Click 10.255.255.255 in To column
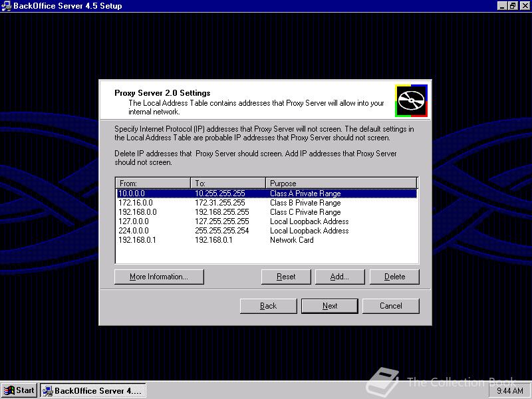532x399 pixels. click(x=220, y=194)
